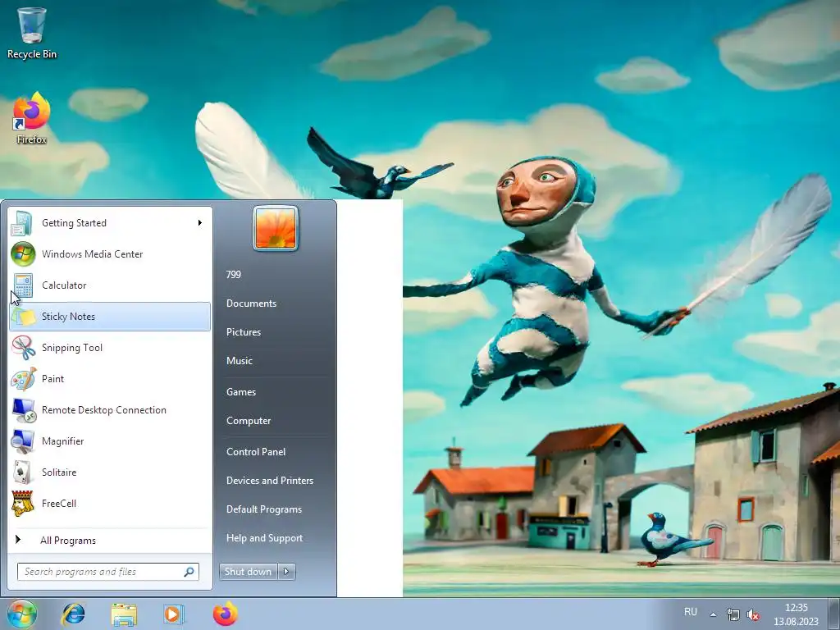The width and height of the screenshot is (840, 630).
Task: Launch Windows Media Player from taskbar
Action: (174, 614)
